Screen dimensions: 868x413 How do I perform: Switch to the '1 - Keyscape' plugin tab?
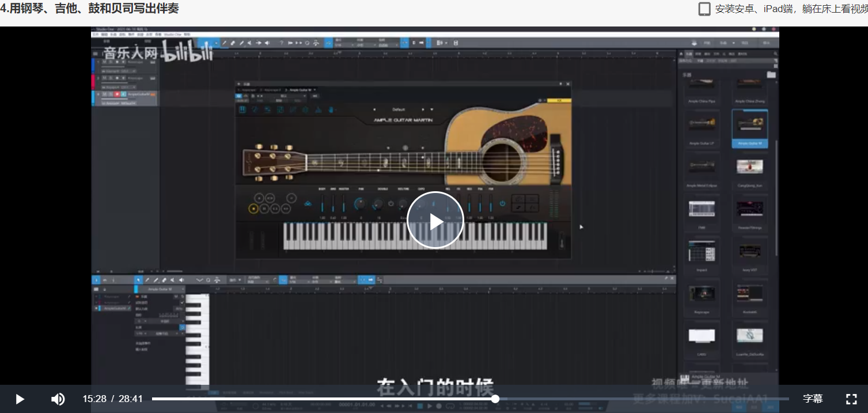coord(247,90)
